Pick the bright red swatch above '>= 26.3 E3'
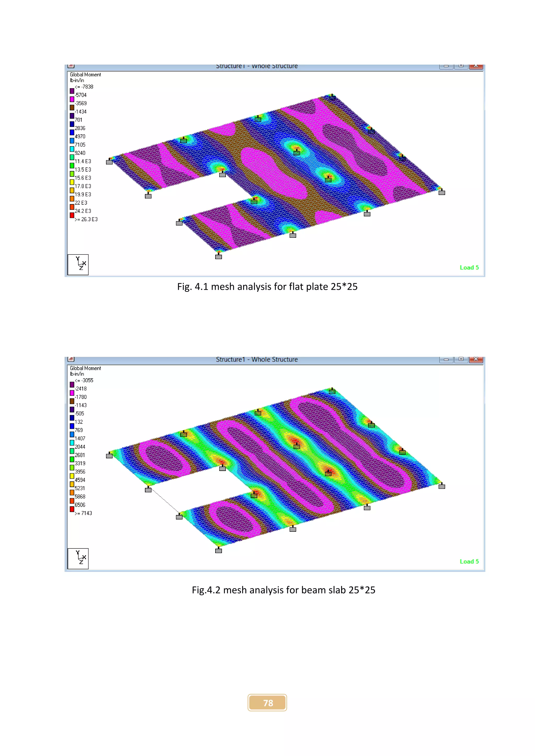 click(x=72, y=215)
